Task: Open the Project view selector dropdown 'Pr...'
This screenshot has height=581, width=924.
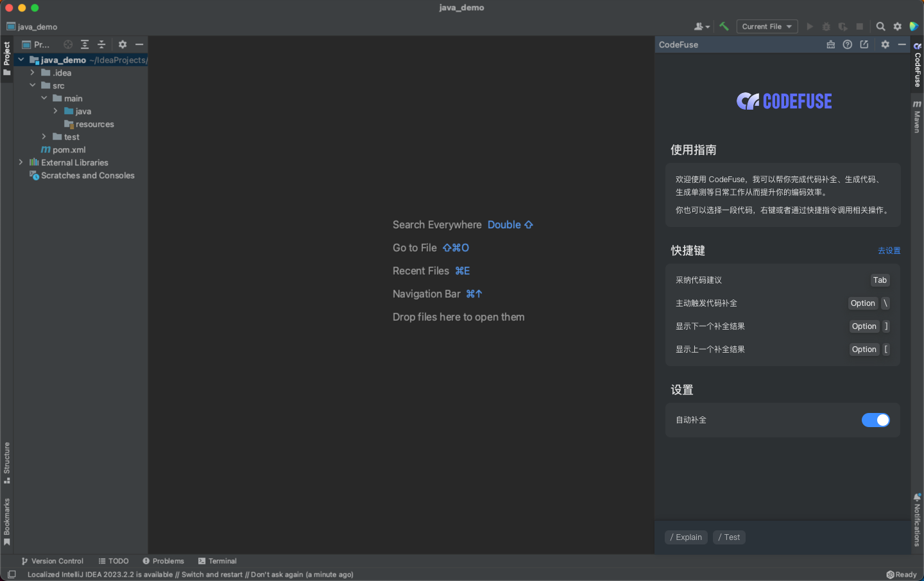Action: click(36, 44)
